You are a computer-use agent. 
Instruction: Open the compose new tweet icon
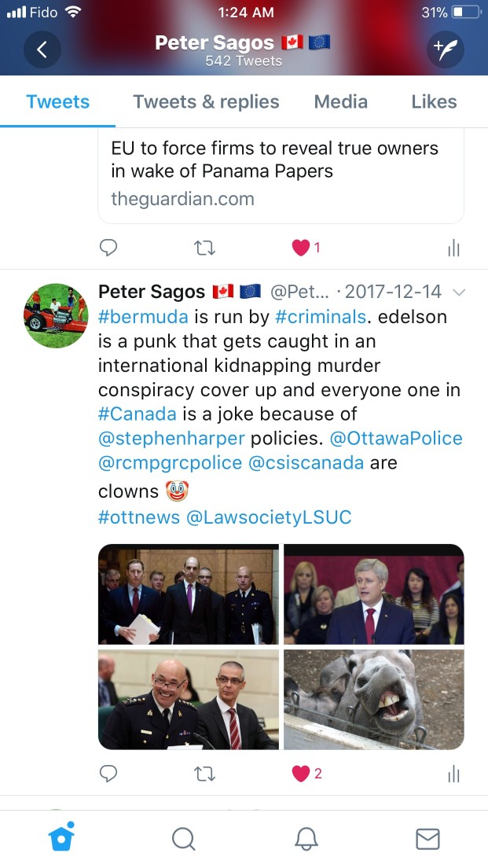click(445, 50)
